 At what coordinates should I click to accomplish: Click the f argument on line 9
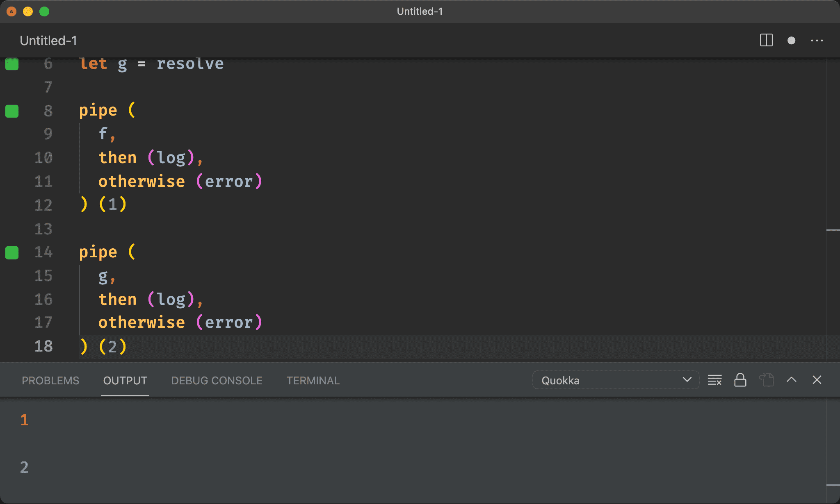tap(103, 134)
